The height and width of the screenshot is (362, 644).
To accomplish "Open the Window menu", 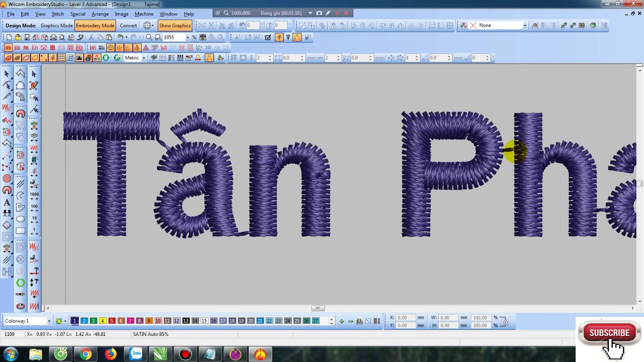I will [x=169, y=14].
